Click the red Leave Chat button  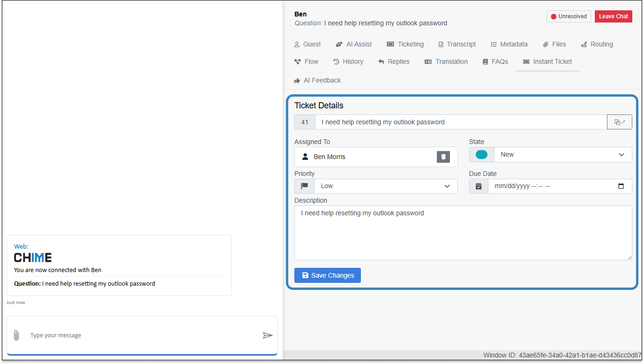[x=613, y=16]
